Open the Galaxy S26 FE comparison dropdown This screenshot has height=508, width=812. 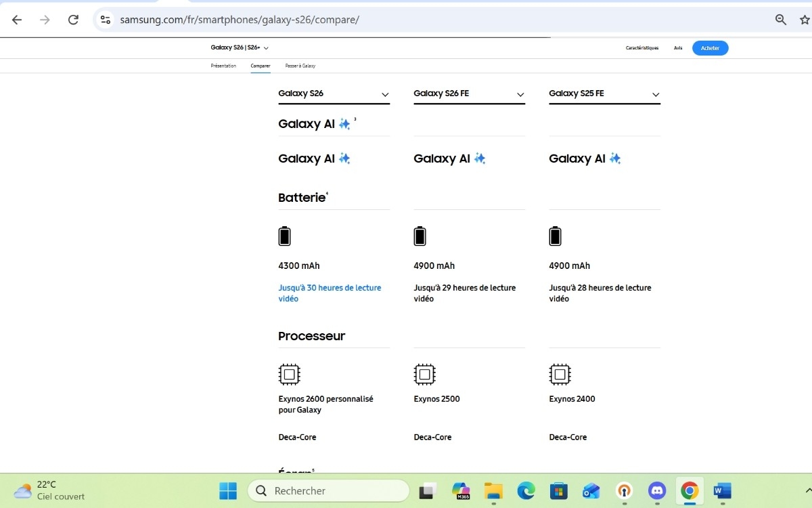pos(470,94)
